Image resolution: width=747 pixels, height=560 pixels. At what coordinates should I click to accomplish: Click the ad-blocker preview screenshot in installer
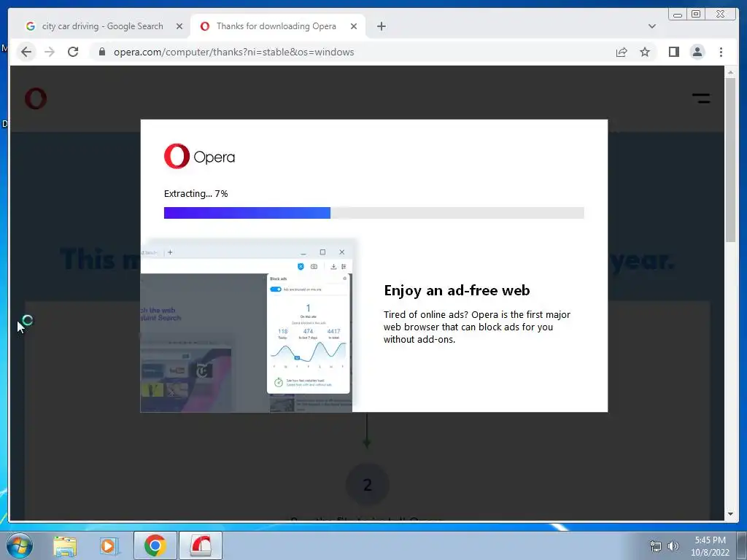(247, 325)
